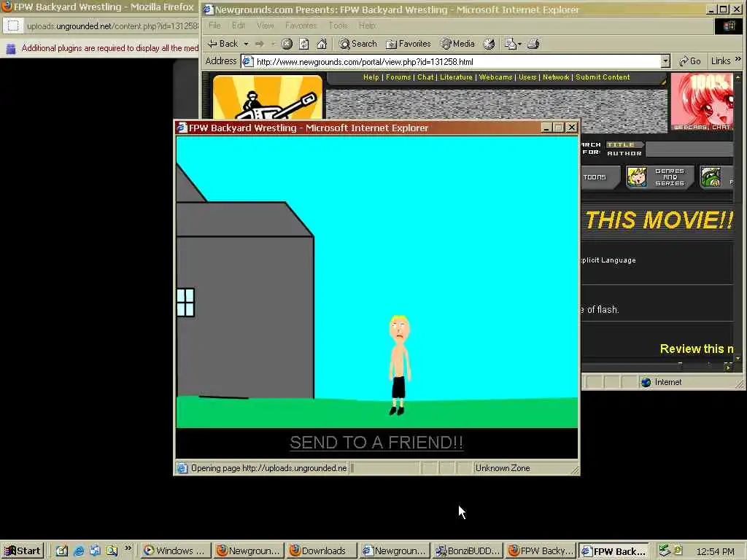This screenshot has width=747, height=560.
Task: Click the house window in the Flash movie
Action: tap(185, 303)
